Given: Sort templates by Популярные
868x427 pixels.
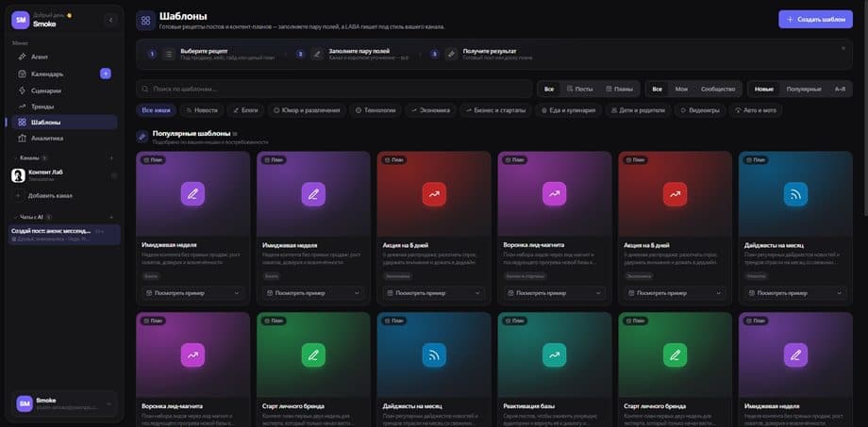Looking at the screenshot, I should tap(803, 89).
